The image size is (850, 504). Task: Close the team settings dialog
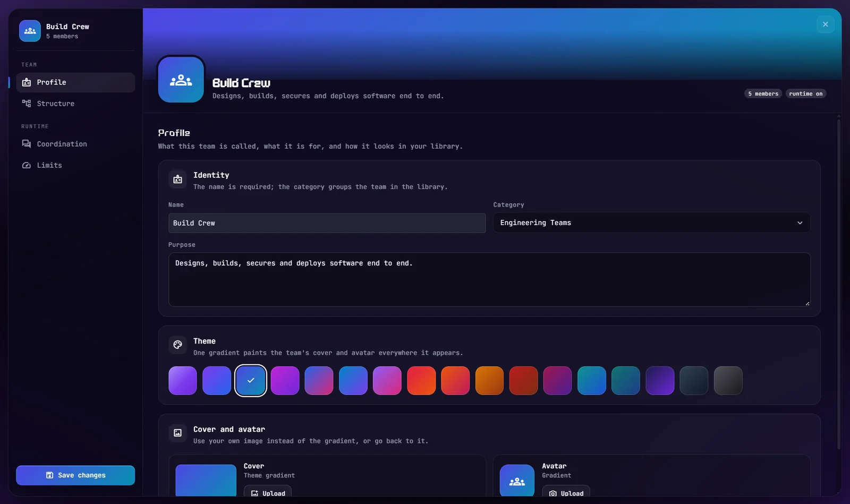point(825,24)
